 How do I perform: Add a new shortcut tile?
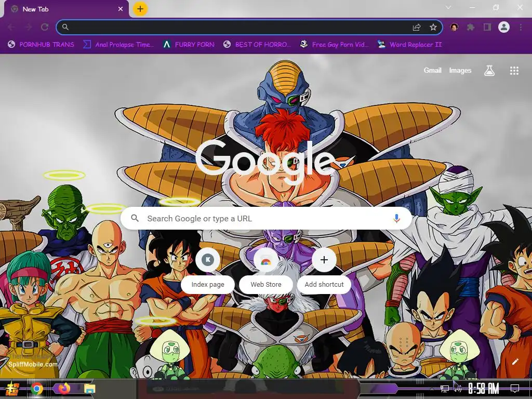(324, 271)
